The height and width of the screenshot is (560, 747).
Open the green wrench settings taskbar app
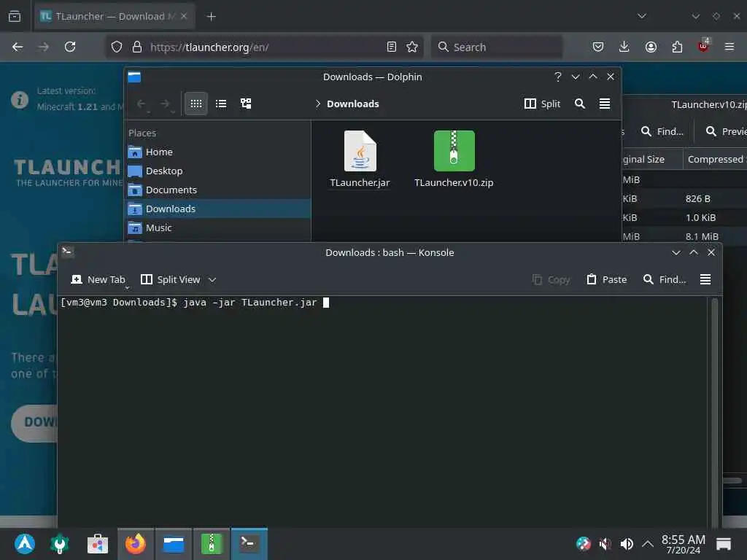click(x=60, y=543)
